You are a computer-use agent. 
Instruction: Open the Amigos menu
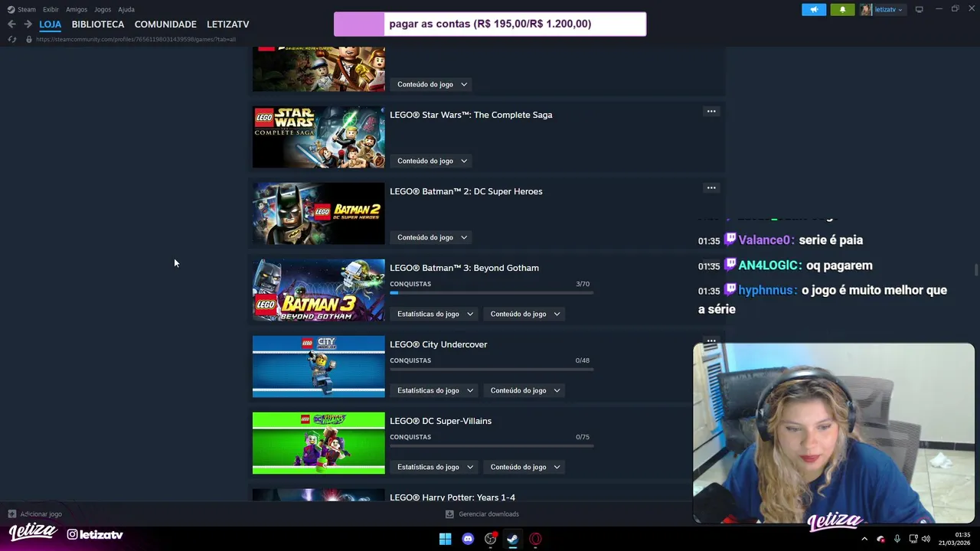click(x=77, y=9)
